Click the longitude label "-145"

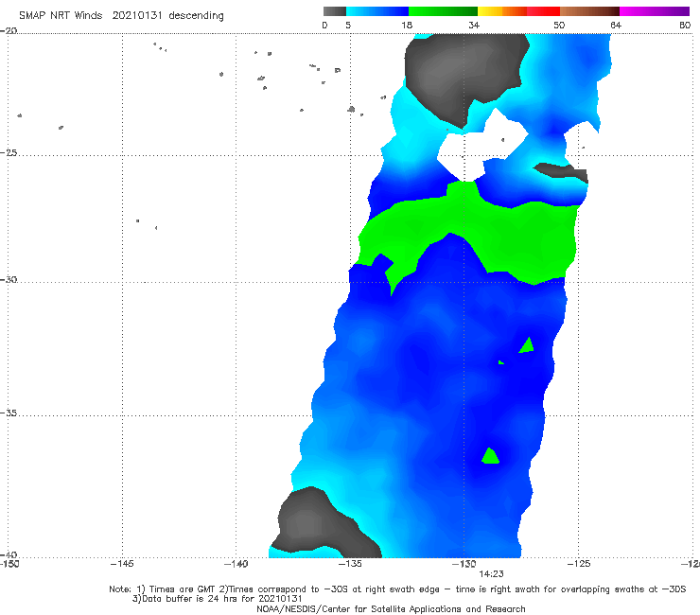[122, 564]
